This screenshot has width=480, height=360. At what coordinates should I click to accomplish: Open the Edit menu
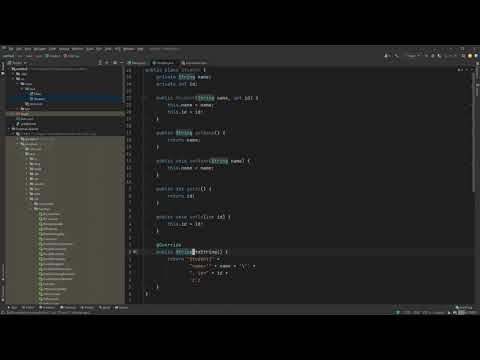tap(19, 49)
